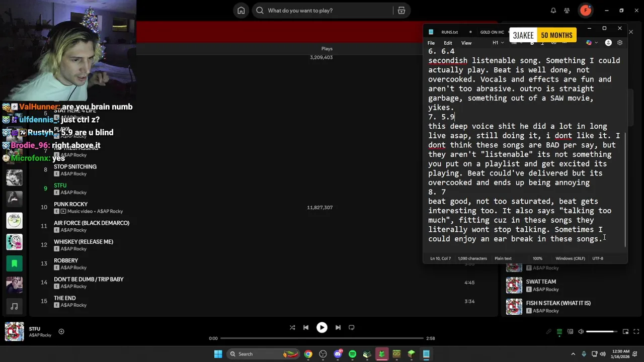Expand the H1 heading dropdown in Notepad
This screenshot has width=644, height=362.
[498, 43]
